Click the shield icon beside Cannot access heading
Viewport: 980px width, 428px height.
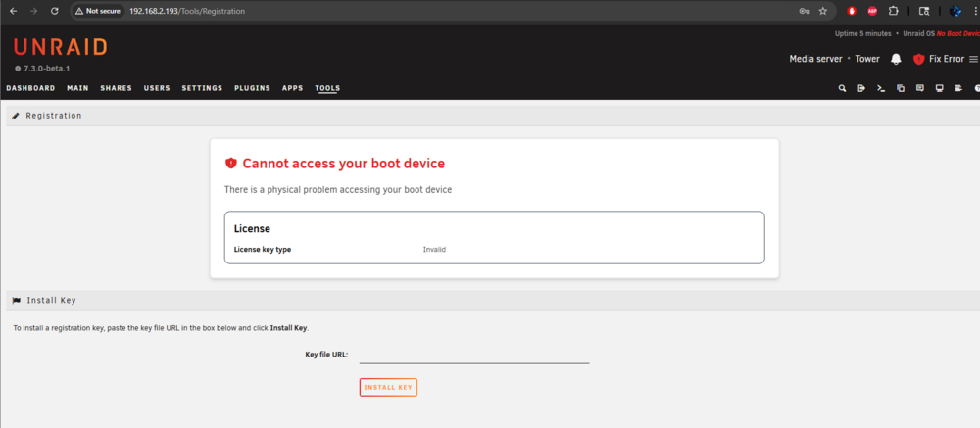pos(230,164)
